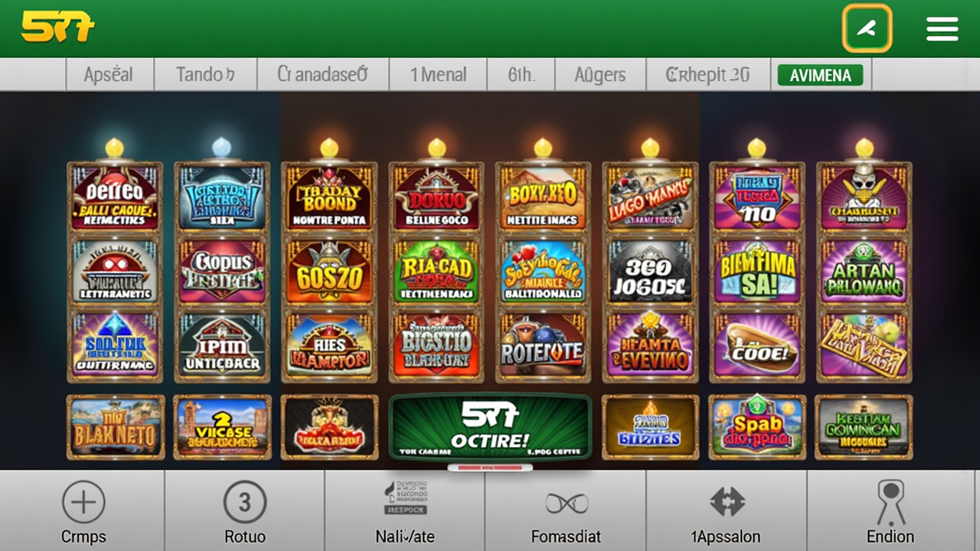Switch to the Tando tab
This screenshot has width=980, height=551.
click(x=205, y=75)
